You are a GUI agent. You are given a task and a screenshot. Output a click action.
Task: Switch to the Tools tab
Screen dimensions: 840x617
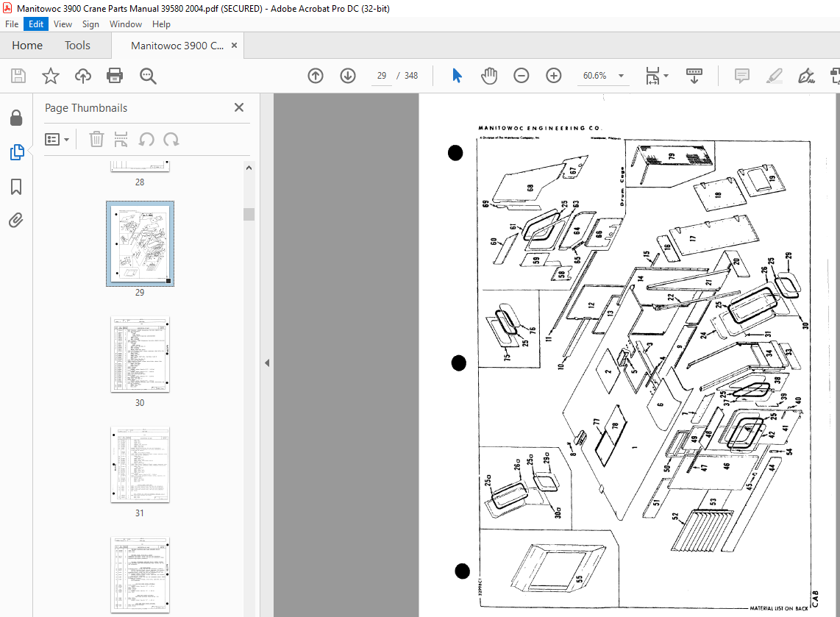(78, 46)
